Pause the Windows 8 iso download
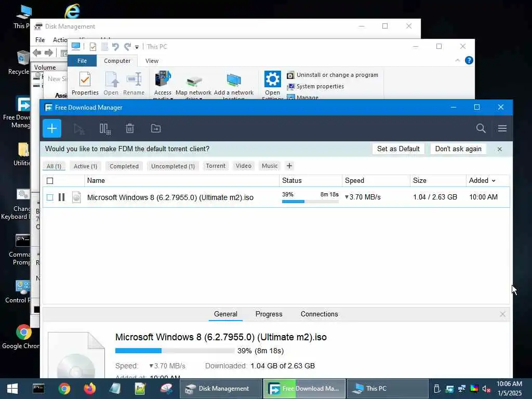 [61, 197]
